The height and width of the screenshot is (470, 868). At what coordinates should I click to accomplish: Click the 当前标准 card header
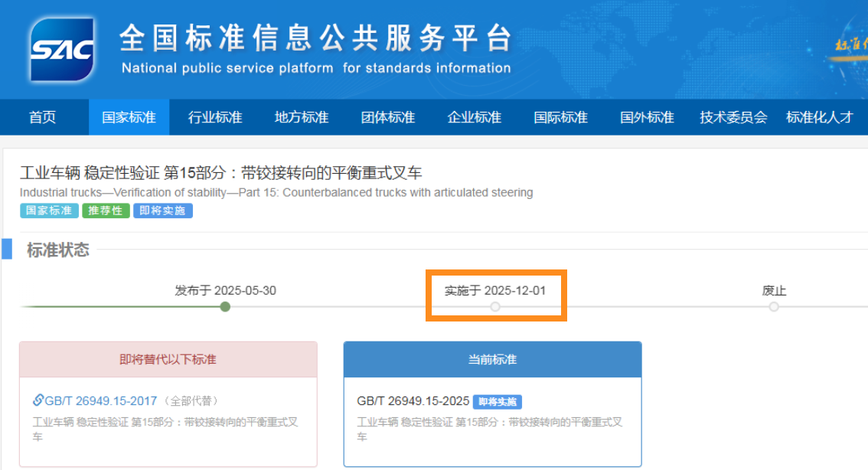click(x=492, y=359)
